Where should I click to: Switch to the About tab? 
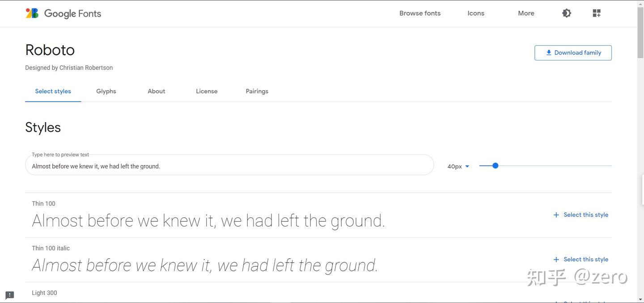pos(157,91)
